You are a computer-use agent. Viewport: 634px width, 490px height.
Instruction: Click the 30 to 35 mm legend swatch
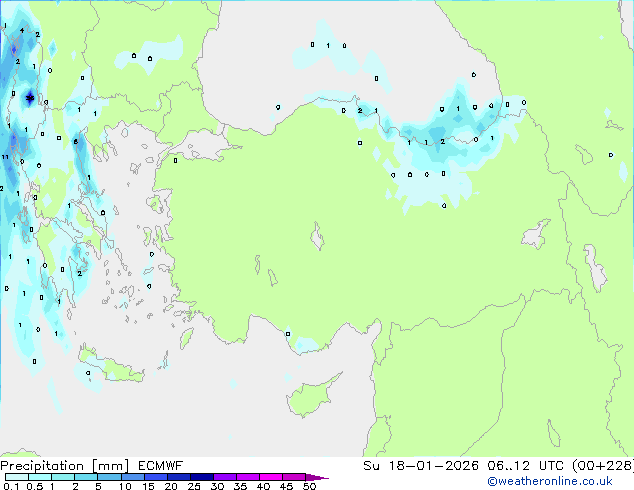[224, 477]
